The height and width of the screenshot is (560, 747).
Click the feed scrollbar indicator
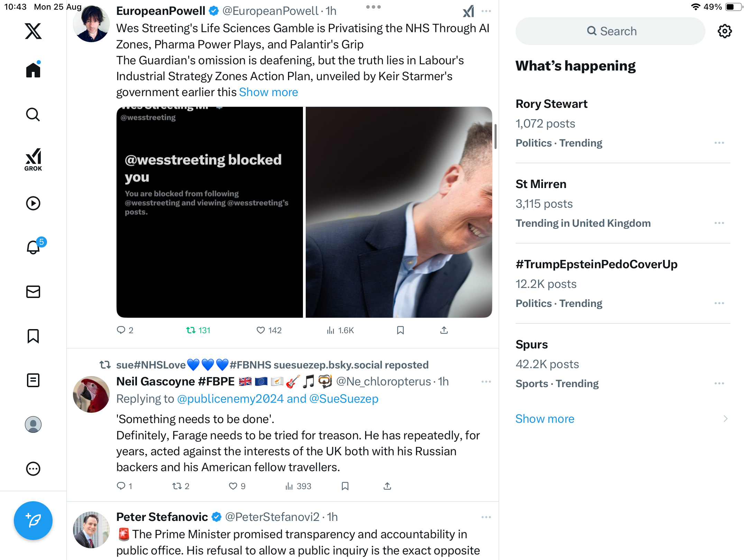[x=496, y=137]
